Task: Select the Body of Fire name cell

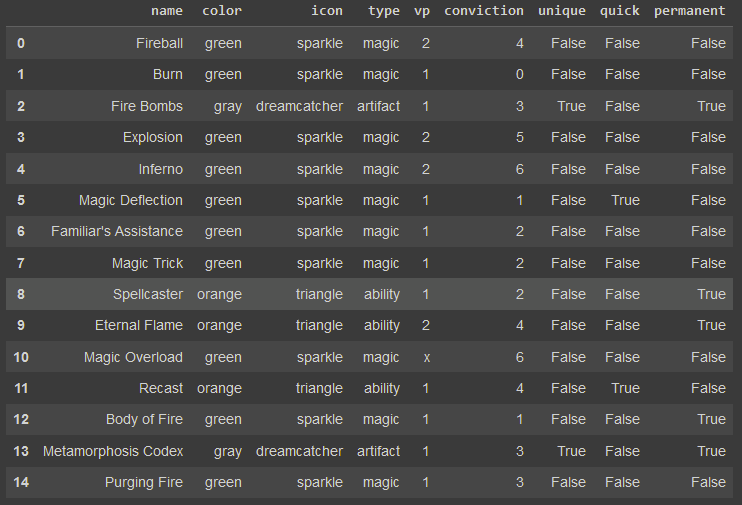Action: coord(144,419)
